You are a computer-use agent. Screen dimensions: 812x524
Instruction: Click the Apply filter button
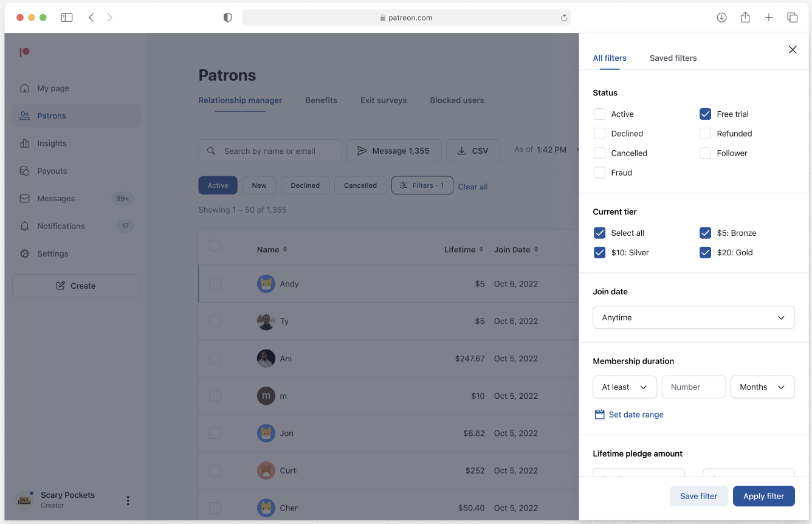tap(763, 496)
